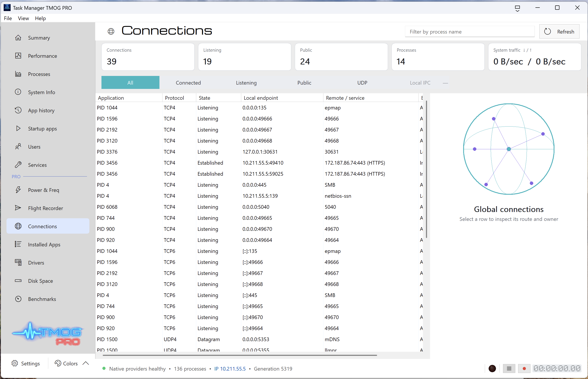
Task: Click the Colors palette icon
Action: click(58, 363)
